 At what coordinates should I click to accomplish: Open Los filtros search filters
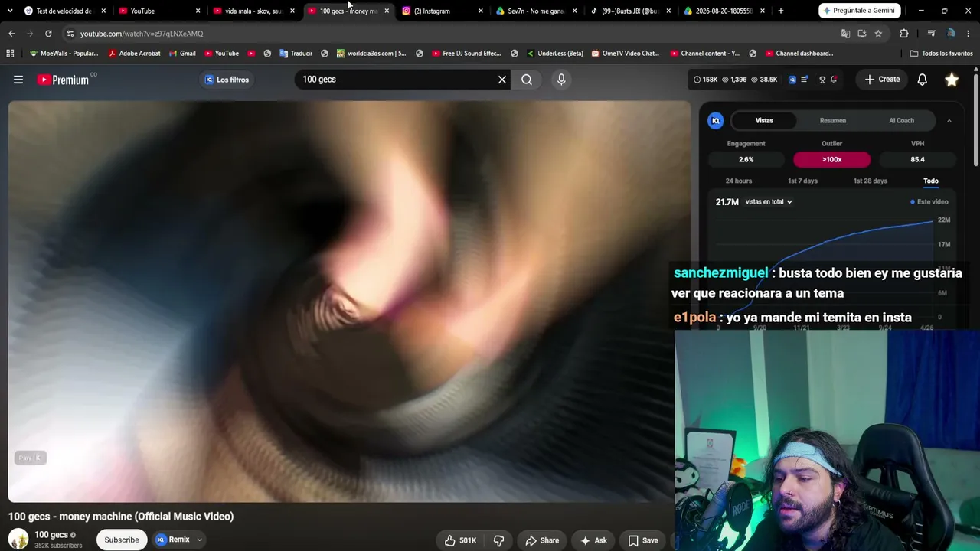[227, 80]
